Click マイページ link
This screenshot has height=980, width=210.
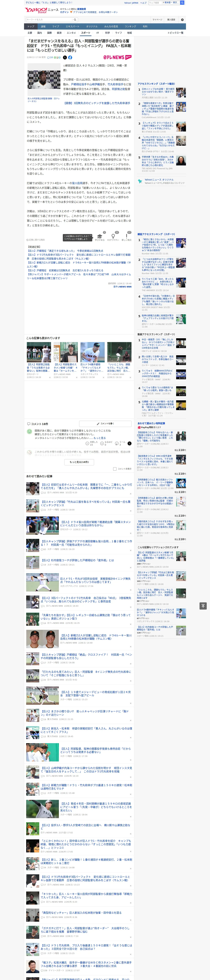tap(157, 19)
